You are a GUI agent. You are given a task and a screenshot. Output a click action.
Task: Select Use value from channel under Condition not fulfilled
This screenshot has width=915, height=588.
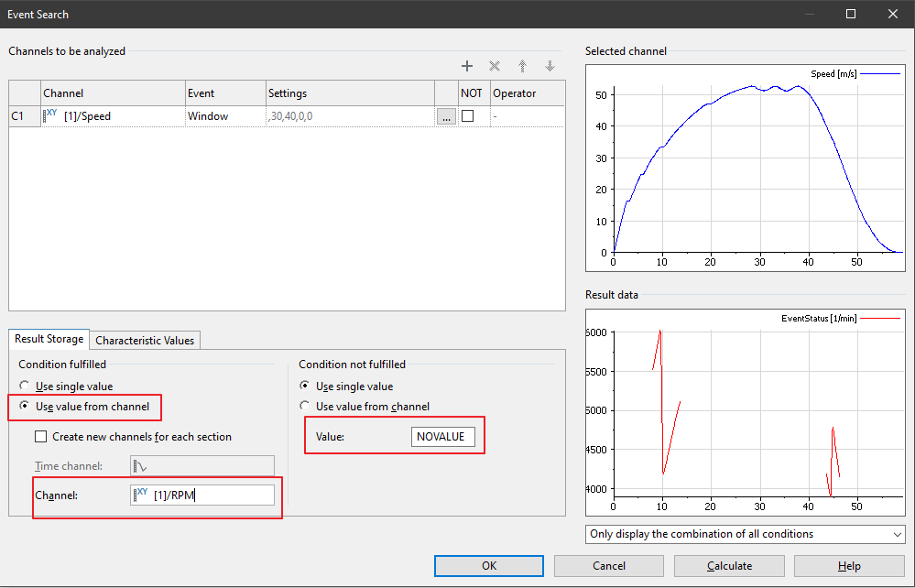point(305,407)
